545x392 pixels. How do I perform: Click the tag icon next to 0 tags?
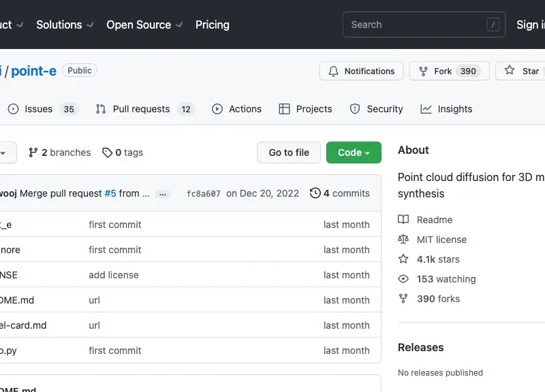(x=108, y=152)
